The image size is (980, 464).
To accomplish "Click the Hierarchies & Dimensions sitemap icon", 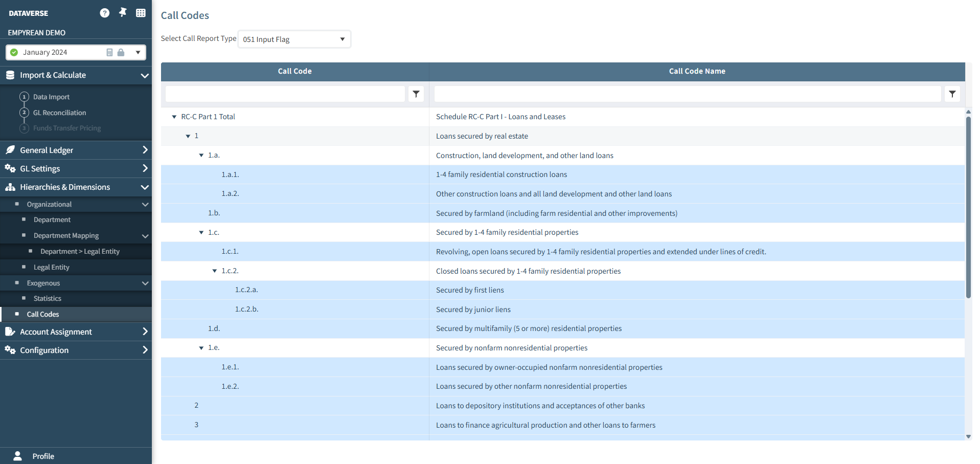I will pos(10,187).
